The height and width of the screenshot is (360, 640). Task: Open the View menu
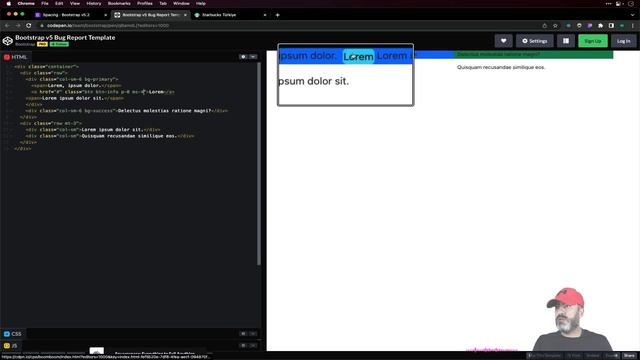75,3
